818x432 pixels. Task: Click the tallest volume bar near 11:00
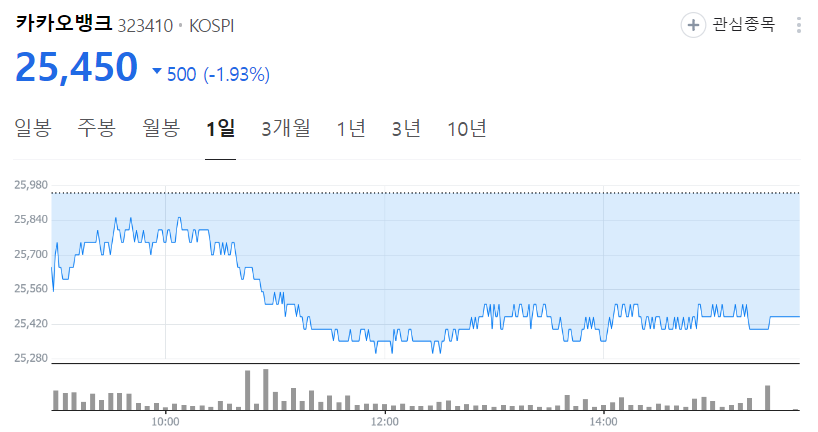point(266,389)
